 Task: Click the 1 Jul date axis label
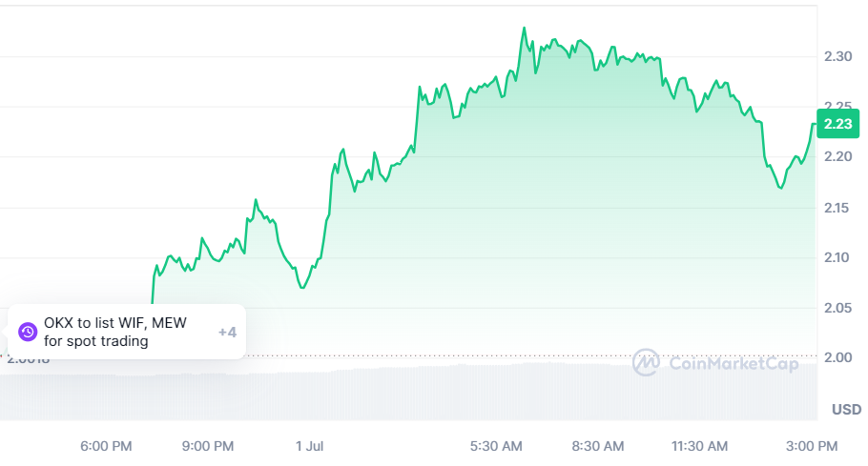click(x=311, y=445)
